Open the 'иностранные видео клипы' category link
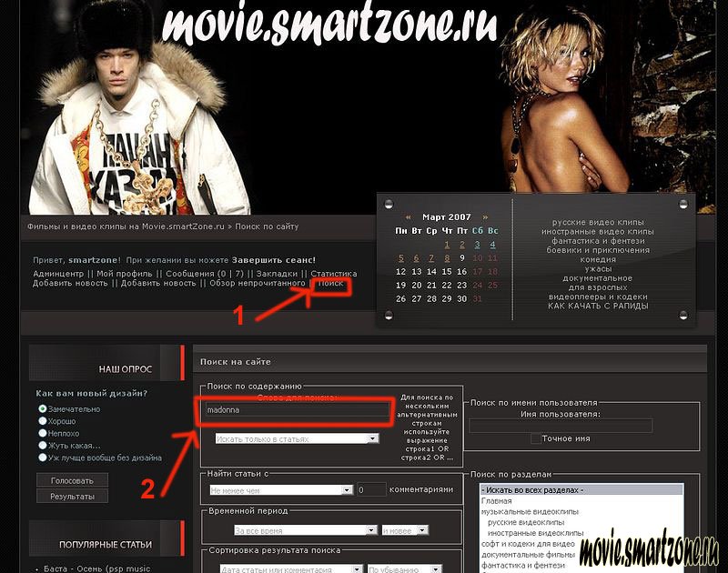Image resolution: width=728 pixels, height=573 pixels. [x=598, y=232]
